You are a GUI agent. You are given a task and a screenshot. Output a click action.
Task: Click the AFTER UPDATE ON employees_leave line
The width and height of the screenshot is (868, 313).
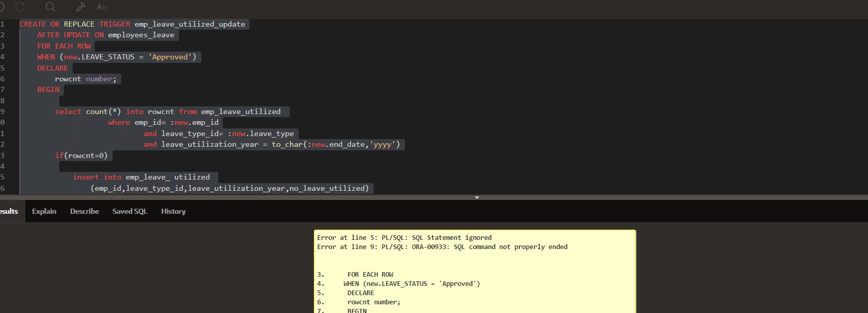tap(106, 35)
